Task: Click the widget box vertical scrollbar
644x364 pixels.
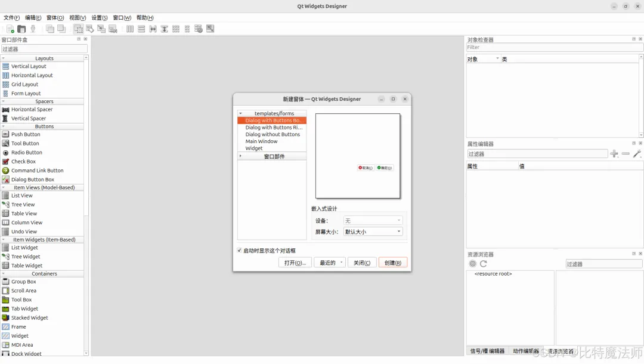Action: [86, 205]
